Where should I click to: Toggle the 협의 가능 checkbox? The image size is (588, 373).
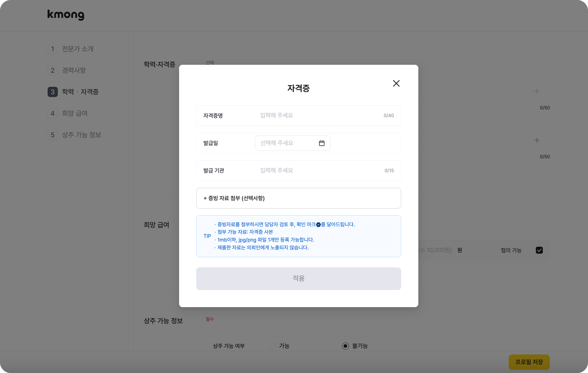(x=539, y=250)
